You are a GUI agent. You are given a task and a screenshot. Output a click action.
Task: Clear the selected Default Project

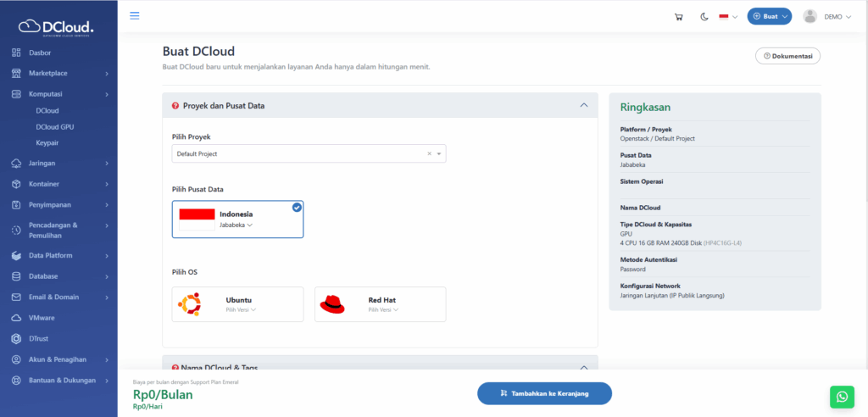click(429, 153)
